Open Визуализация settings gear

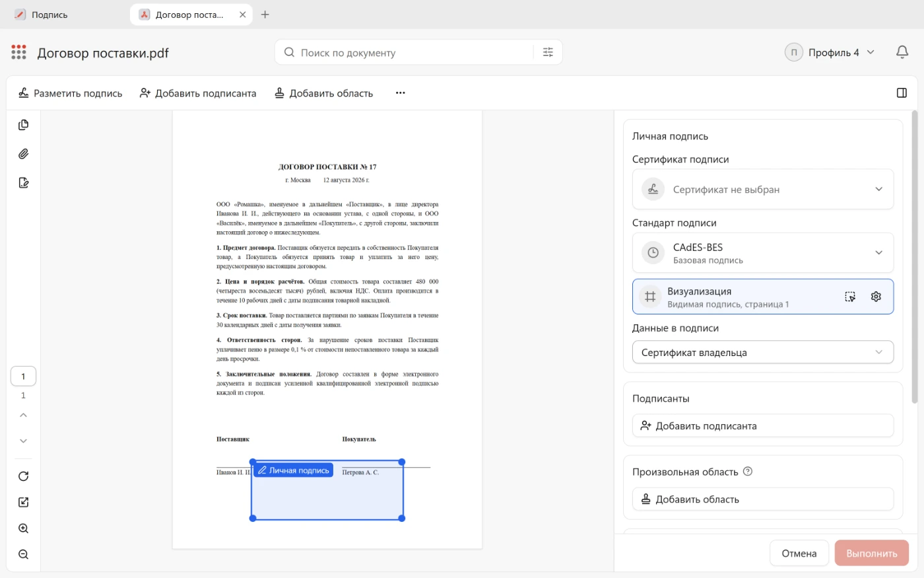(876, 297)
